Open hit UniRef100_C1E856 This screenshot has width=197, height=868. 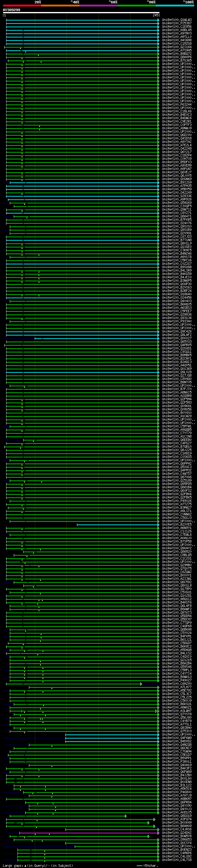177,26
